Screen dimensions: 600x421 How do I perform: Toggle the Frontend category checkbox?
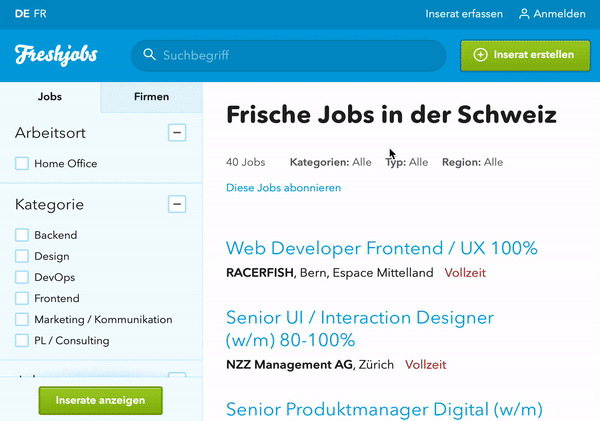click(x=22, y=298)
